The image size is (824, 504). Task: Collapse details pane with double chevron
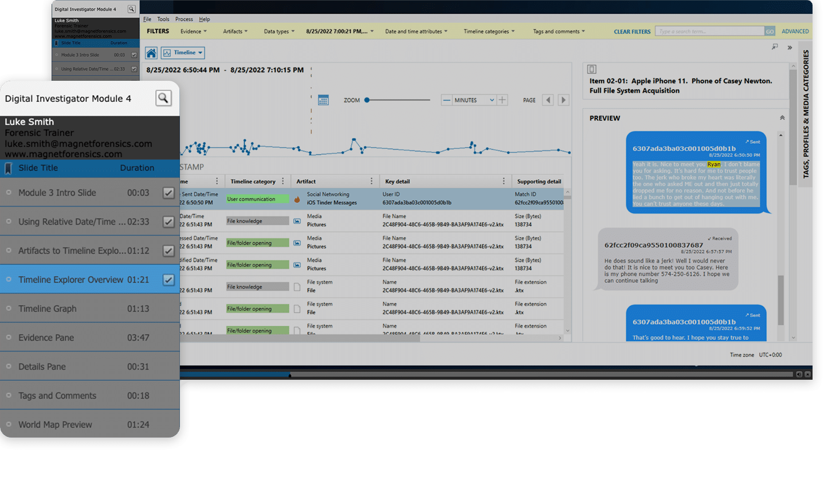pyautogui.click(x=790, y=48)
